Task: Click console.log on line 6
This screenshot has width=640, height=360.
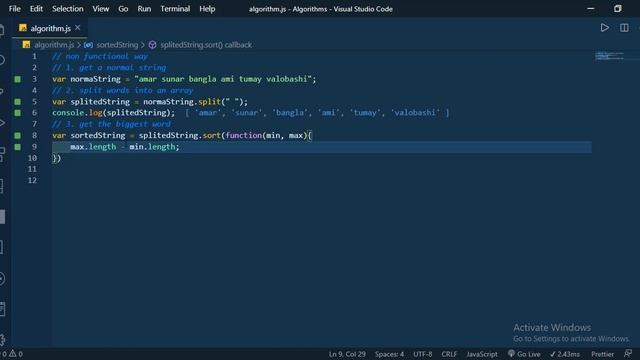Action: click(77, 113)
